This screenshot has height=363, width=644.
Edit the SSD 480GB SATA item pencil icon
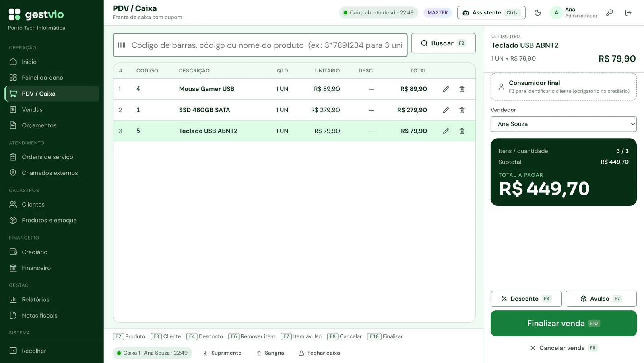[x=446, y=110]
